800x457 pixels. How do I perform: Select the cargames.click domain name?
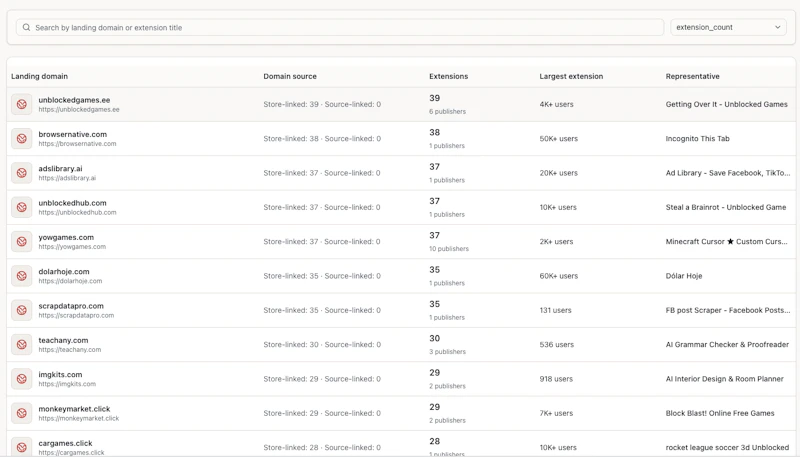pos(65,443)
